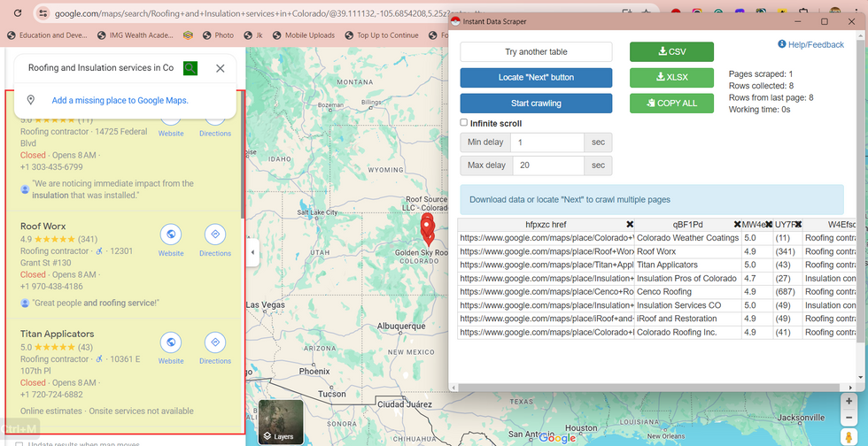Open the Help/Feedback link

click(810, 44)
